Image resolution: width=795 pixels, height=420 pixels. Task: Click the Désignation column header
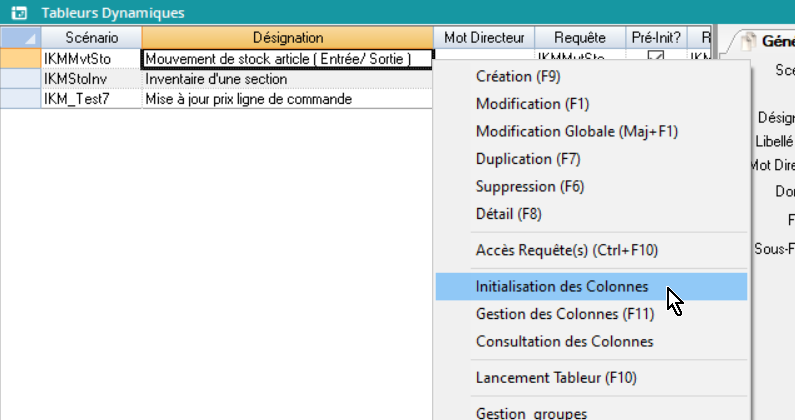[x=288, y=38]
